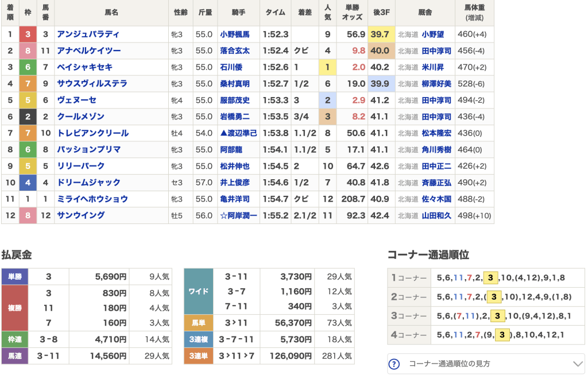Image resolution: width=588 pixels, height=375 pixels.
Task: Click the 126,090円 payout amount
Action: coord(291,356)
